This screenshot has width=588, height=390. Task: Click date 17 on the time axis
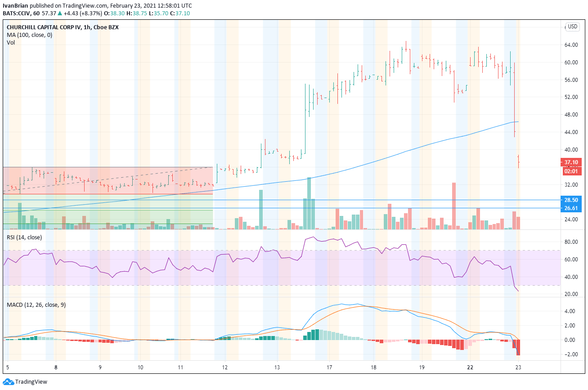[330, 367]
